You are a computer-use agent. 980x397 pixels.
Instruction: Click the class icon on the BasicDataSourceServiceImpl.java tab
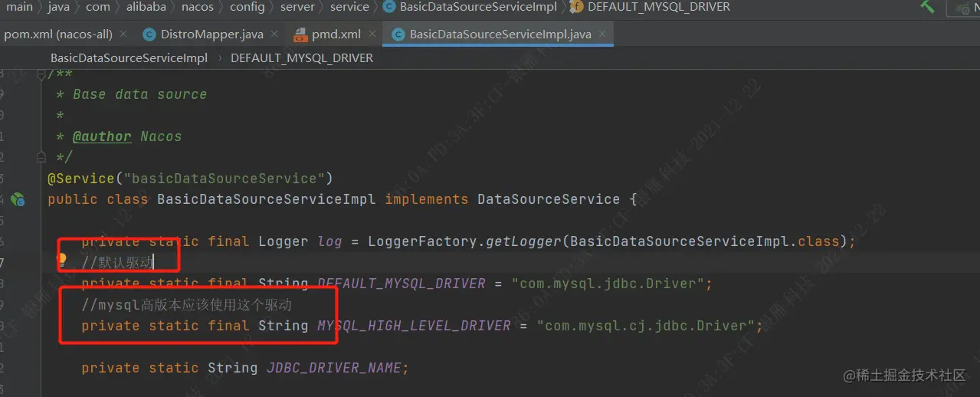[398, 34]
